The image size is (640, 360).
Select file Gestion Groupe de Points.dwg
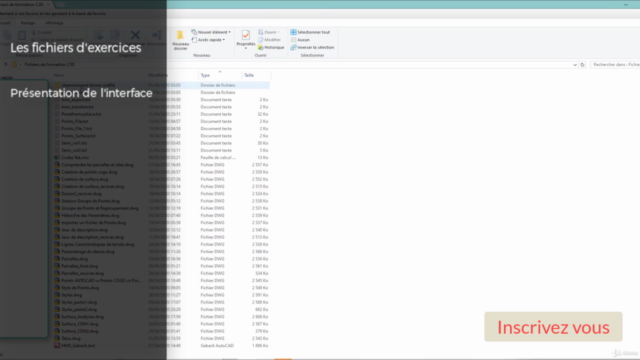tap(90, 201)
